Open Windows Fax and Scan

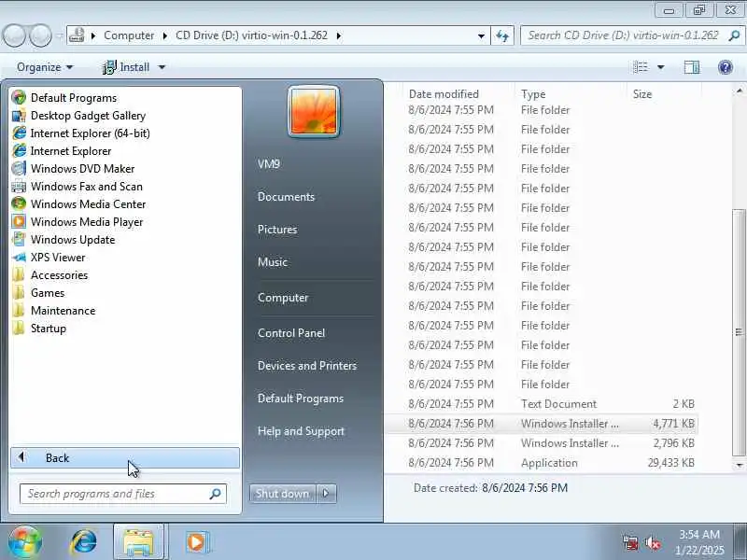pos(86,186)
